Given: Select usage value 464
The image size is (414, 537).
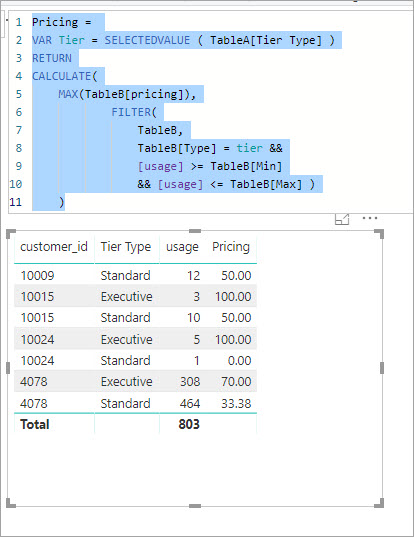Looking at the screenshot, I should pos(190,403).
